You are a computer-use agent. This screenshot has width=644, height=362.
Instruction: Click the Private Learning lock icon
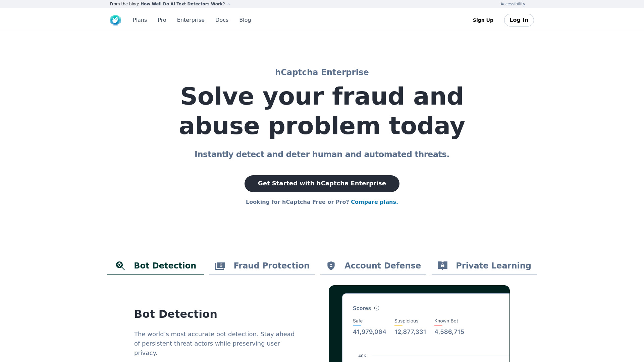[442, 266]
